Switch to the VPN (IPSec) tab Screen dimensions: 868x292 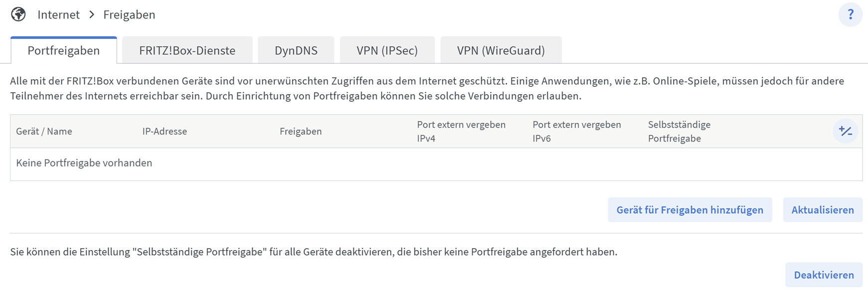[387, 50]
